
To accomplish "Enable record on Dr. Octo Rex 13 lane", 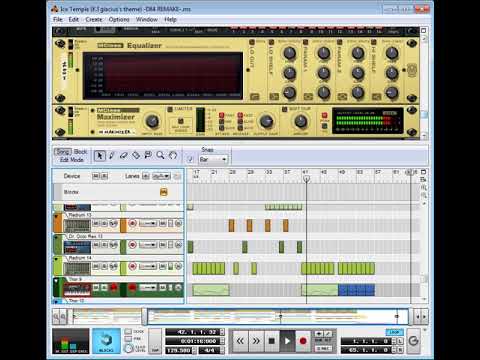I will pyautogui.click(x=133, y=245).
